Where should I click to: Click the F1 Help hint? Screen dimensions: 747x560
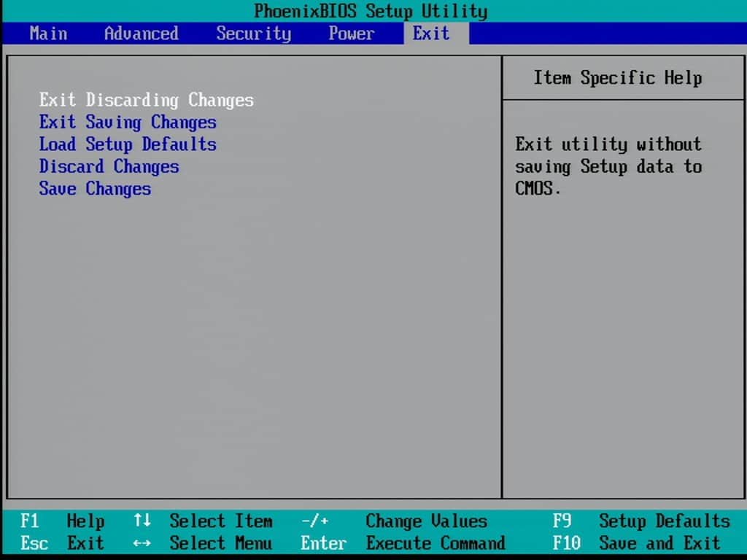(63, 521)
